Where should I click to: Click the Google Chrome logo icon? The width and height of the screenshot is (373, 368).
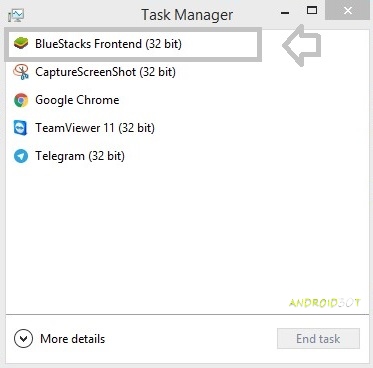coord(21,100)
